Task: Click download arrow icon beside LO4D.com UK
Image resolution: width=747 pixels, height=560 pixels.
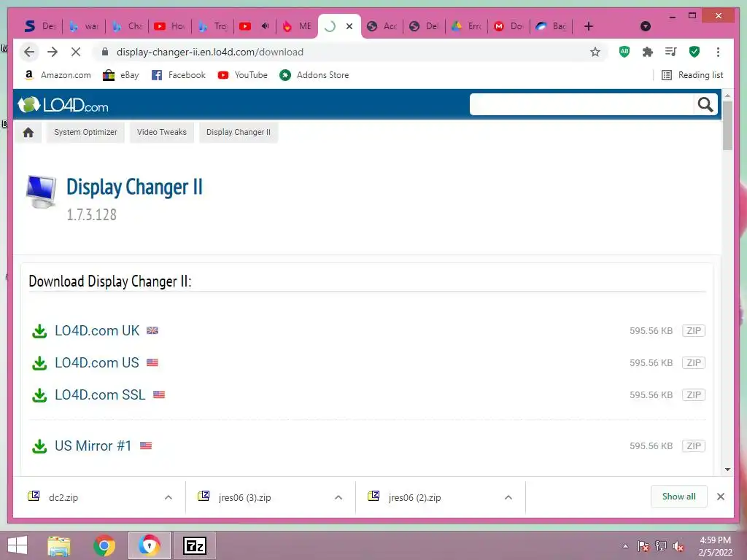Action: tap(39, 331)
